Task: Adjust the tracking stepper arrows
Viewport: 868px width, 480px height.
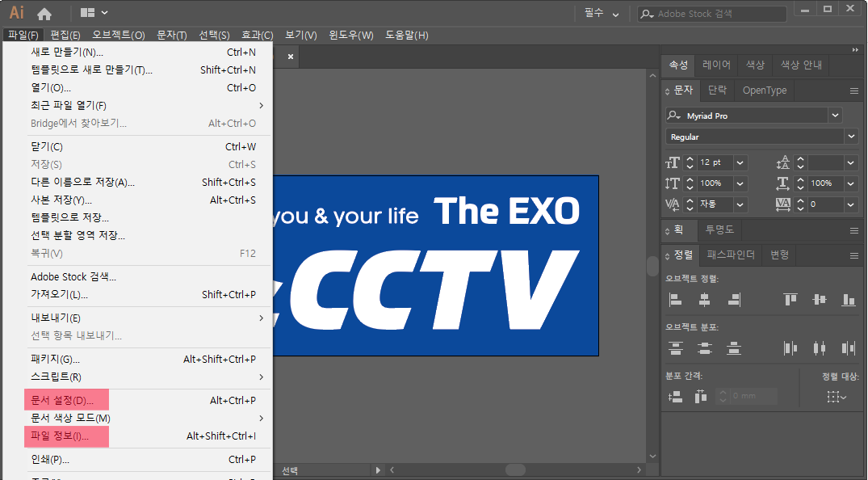Action: (x=800, y=204)
